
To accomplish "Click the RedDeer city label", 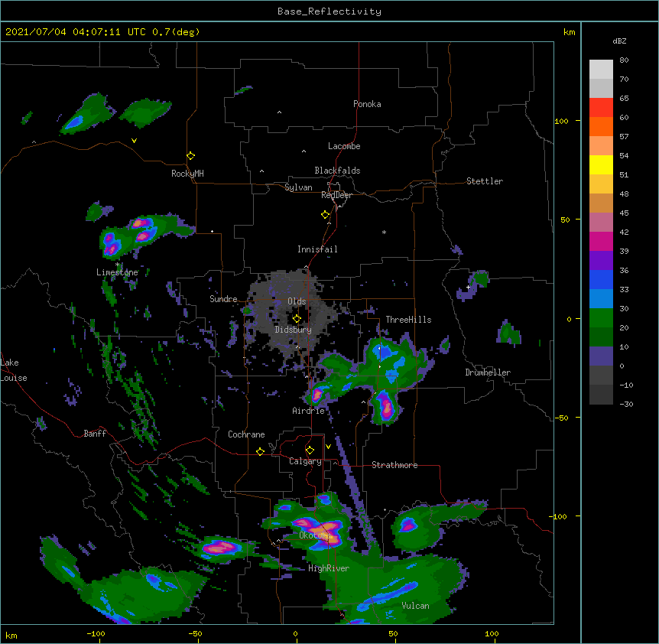I will click(x=336, y=195).
